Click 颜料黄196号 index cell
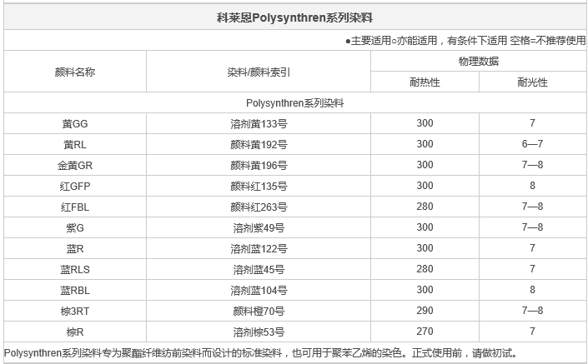This screenshot has height=364, width=588. tap(259, 166)
